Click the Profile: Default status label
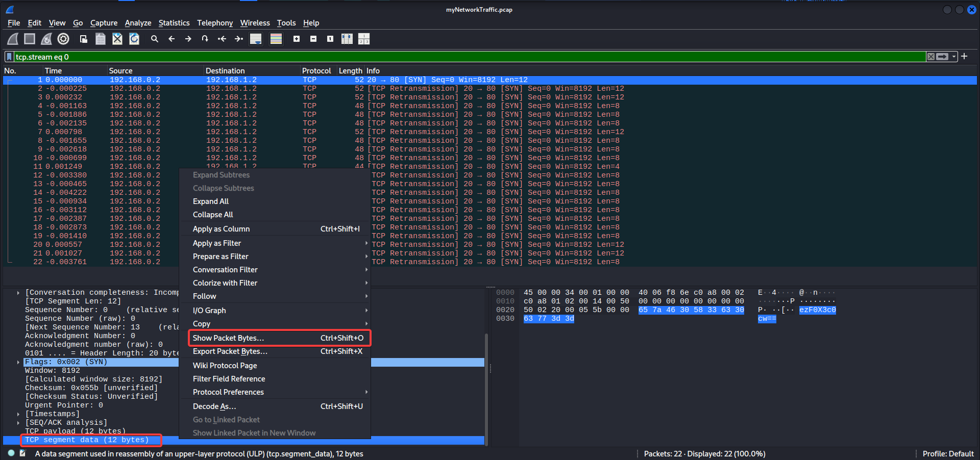Viewport: 980px width, 460px height. [x=948, y=454]
